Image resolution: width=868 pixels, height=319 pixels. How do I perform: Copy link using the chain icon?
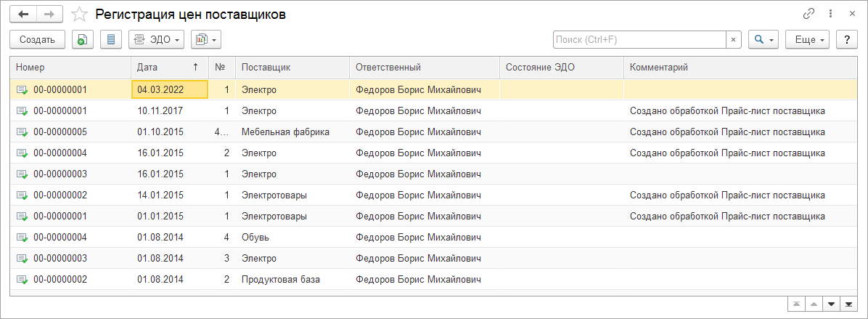click(808, 14)
